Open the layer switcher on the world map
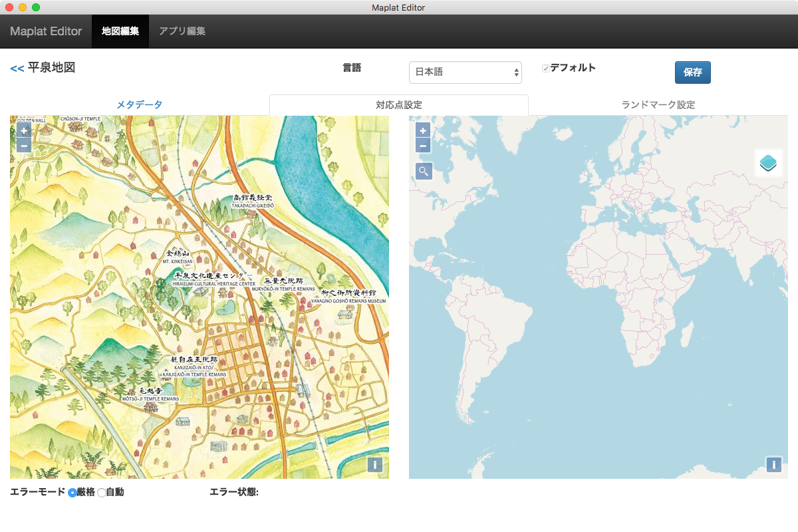This screenshot has width=798, height=532. (x=769, y=163)
